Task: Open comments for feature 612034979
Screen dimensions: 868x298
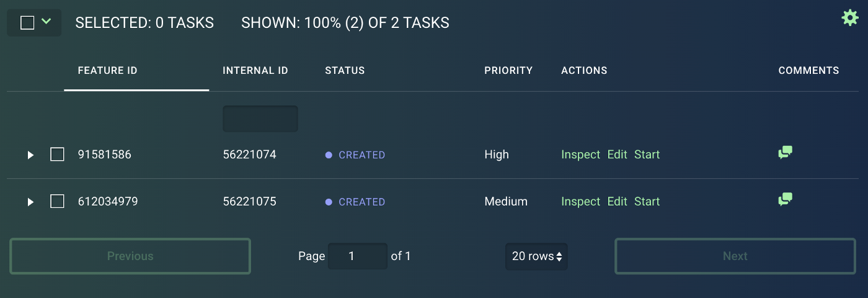Action: tap(785, 200)
